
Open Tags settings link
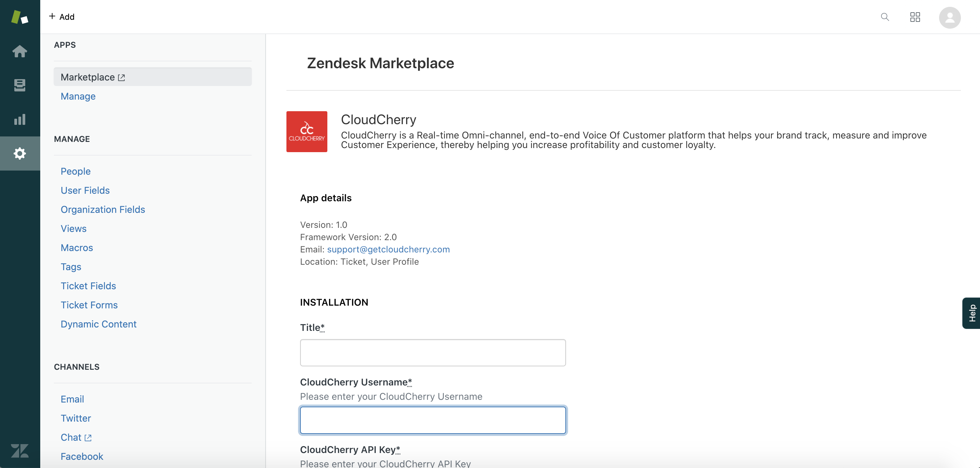[71, 267]
